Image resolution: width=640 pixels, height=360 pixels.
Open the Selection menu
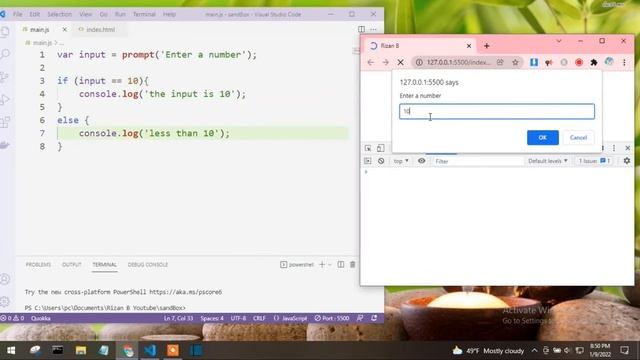tap(60, 14)
